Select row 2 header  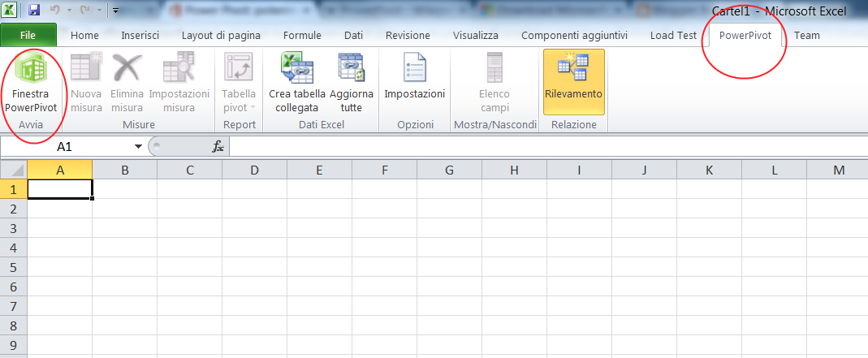click(x=14, y=209)
